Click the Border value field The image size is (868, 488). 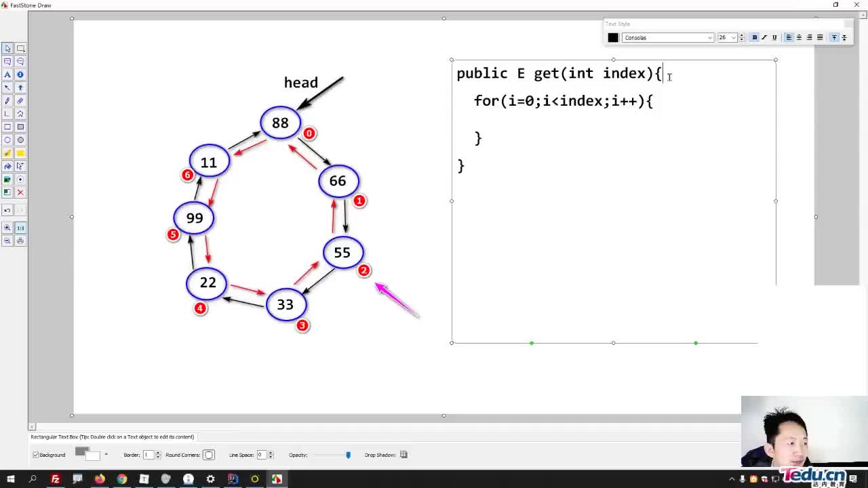(x=148, y=455)
